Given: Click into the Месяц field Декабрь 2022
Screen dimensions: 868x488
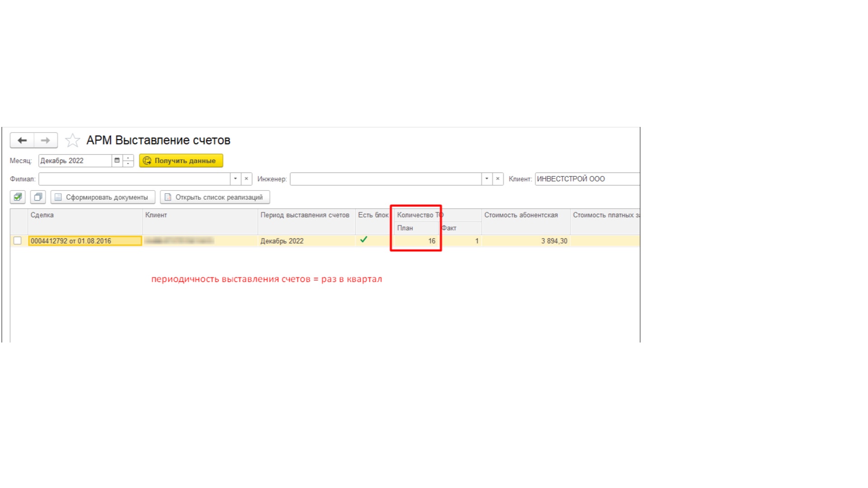Looking at the screenshot, I should pos(75,160).
